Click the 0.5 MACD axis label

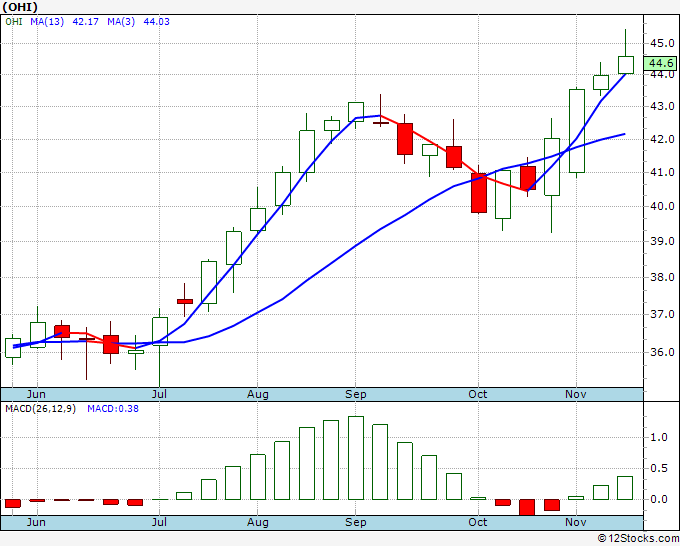[659, 468]
